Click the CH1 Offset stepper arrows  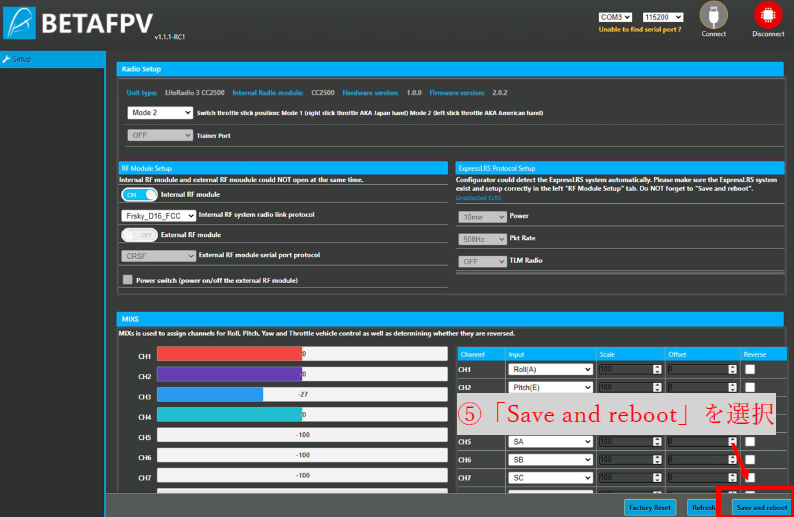coord(732,369)
